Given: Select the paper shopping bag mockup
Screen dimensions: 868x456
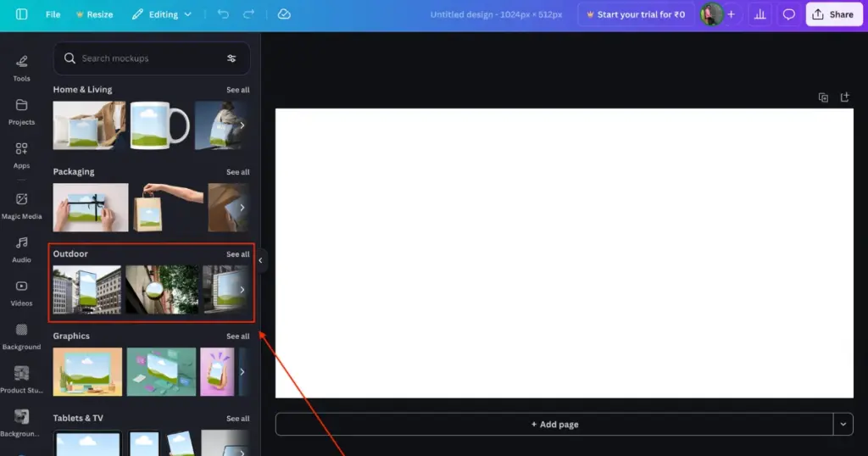Looking at the screenshot, I should click(x=168, y=208).
